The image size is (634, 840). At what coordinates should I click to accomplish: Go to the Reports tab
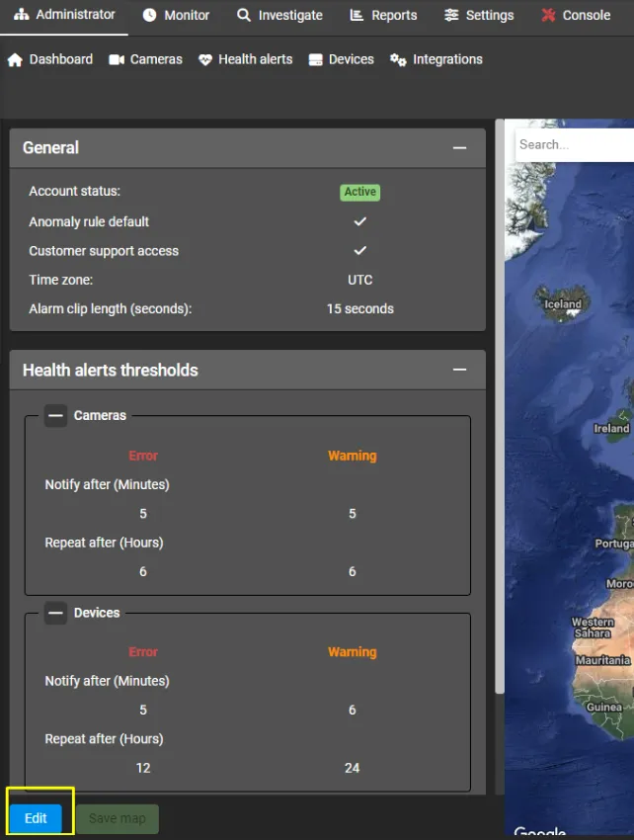click(383, 15)
